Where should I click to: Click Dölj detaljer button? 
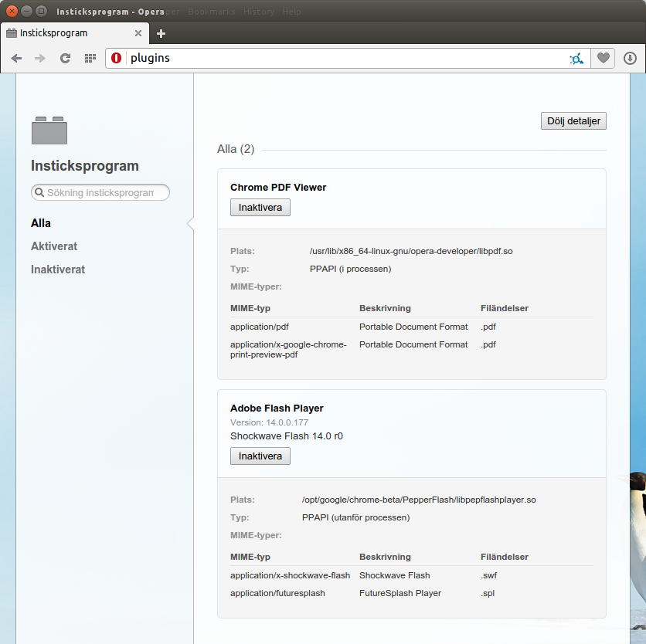(x=573, y=121)
